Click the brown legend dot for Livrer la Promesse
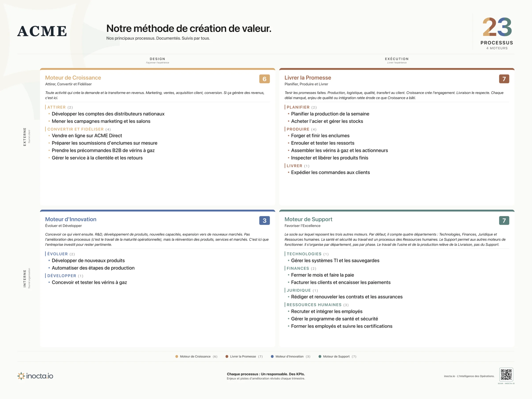Viewport: 532px width, 399px height. click(x=227, y=356)
